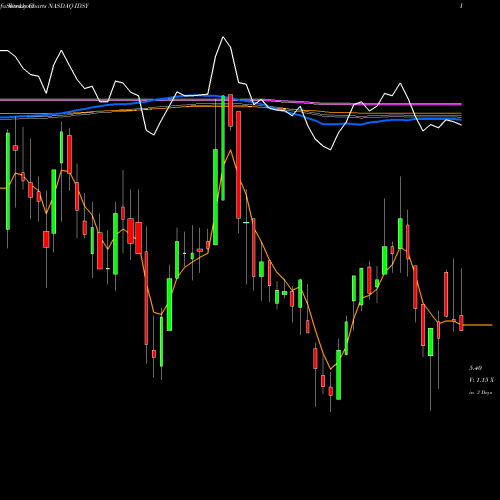Click the 'in 2 Days' label
Screen dimensions: 500x500
click(x=481, y=393)
